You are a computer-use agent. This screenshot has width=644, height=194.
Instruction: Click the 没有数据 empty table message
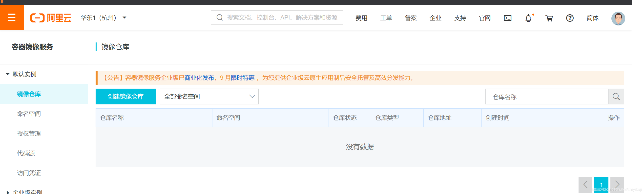tap(360, 147)
